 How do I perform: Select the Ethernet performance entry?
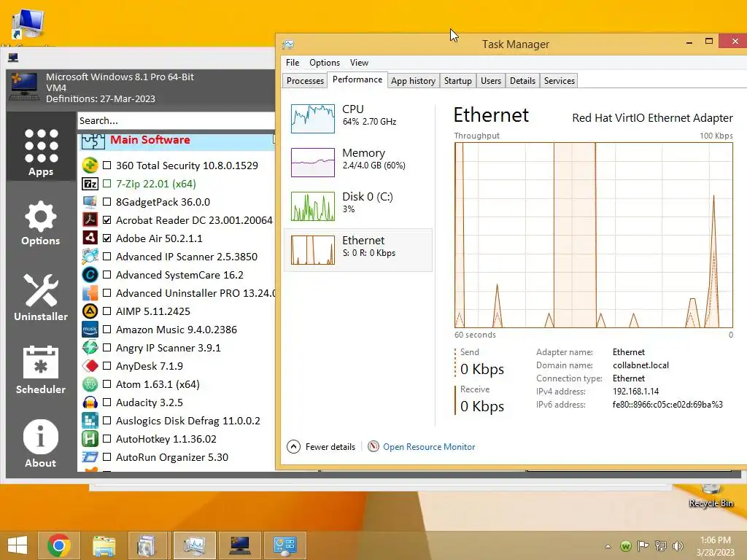tap(358, 250)
